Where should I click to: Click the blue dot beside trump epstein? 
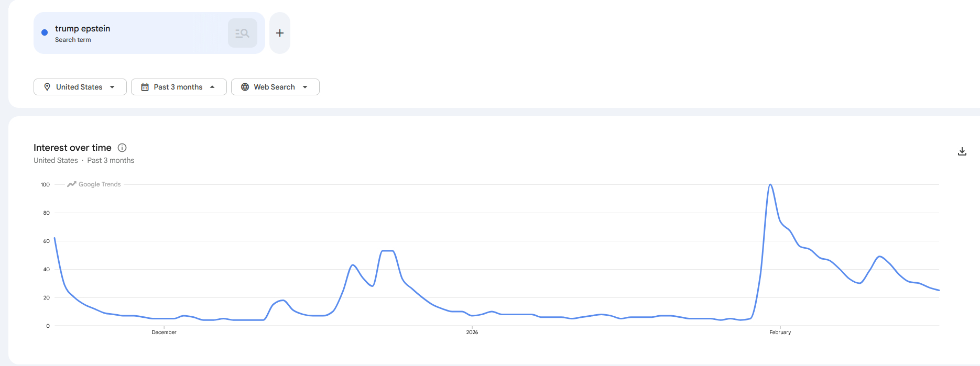pyautogui.click(x=45, y=32)
